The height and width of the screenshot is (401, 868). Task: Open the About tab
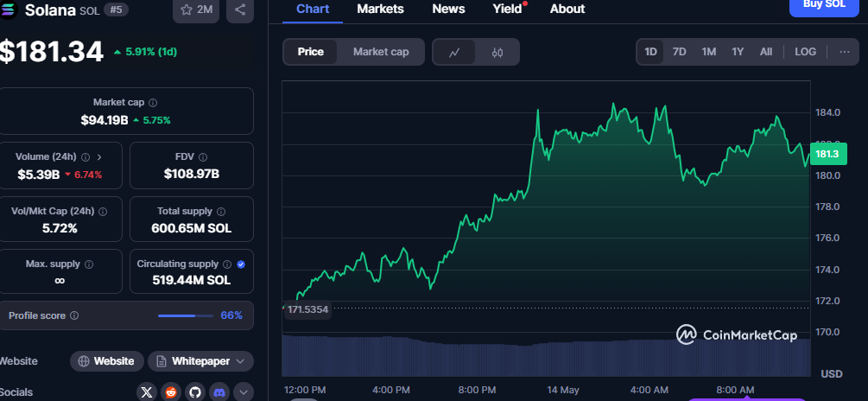coord(567,10)
